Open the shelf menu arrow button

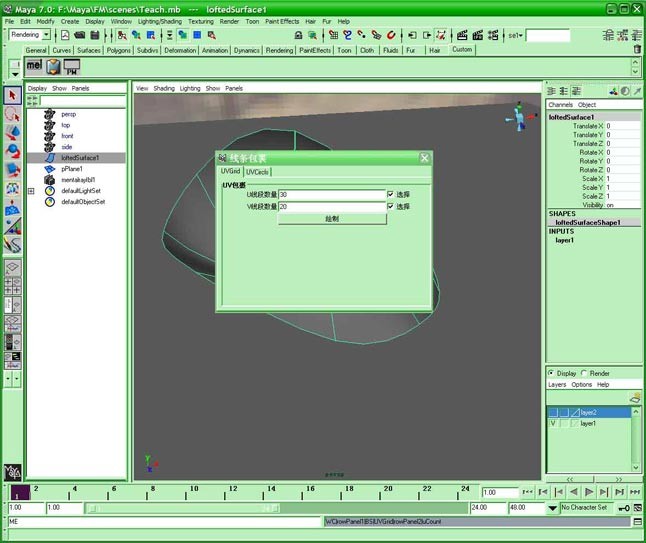coord(15,74)
